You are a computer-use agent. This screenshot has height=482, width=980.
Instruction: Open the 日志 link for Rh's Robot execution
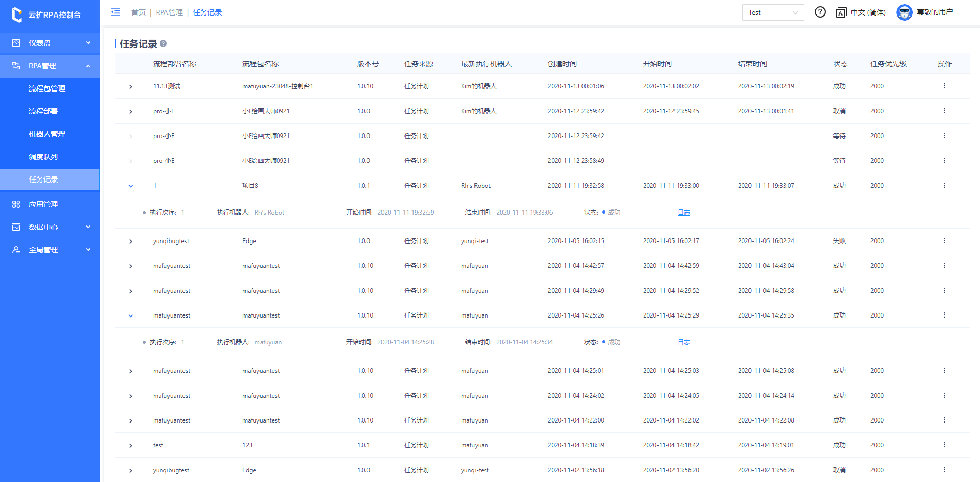[x=683, y=213]
